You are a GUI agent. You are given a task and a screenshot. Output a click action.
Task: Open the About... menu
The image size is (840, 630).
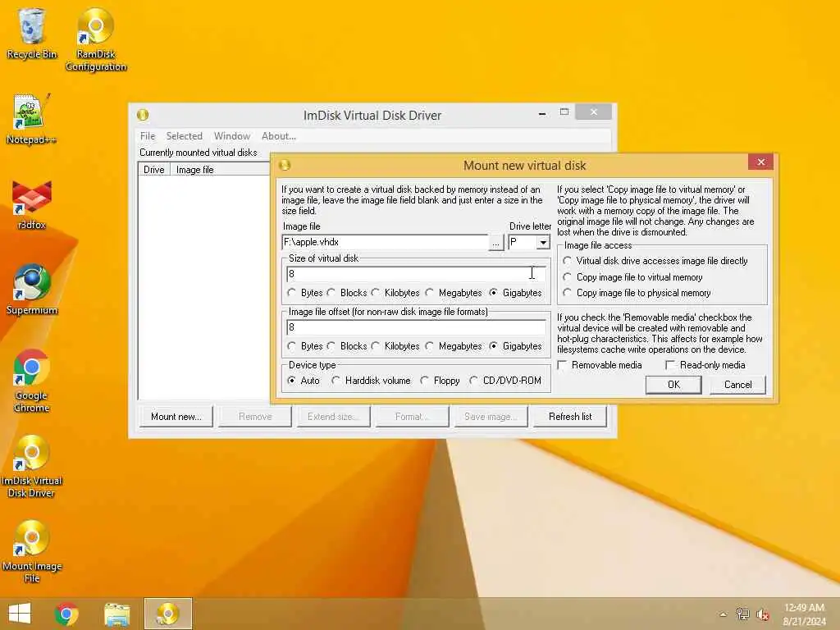[x=279, y=136]
